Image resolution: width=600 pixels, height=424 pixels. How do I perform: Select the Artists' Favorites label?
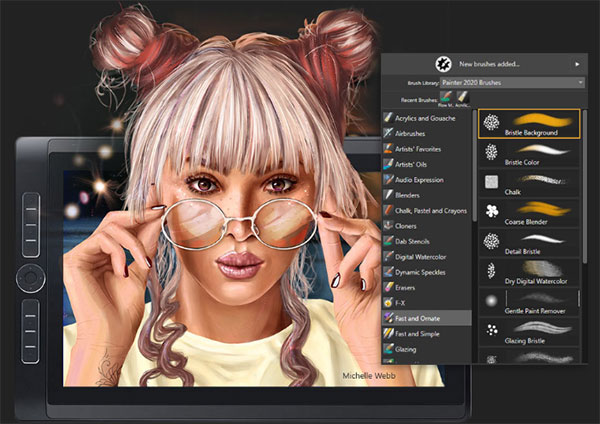click(x=418, y=149)
